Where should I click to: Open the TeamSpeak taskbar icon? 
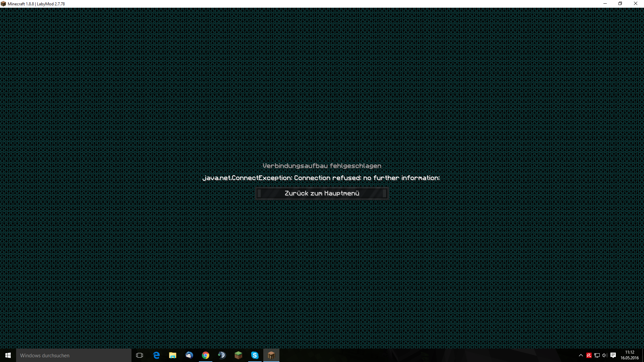[x=222, y=355]
